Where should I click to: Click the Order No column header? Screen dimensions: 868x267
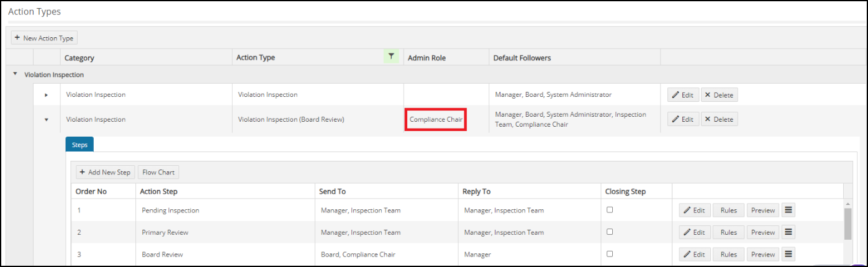[92, 191]
